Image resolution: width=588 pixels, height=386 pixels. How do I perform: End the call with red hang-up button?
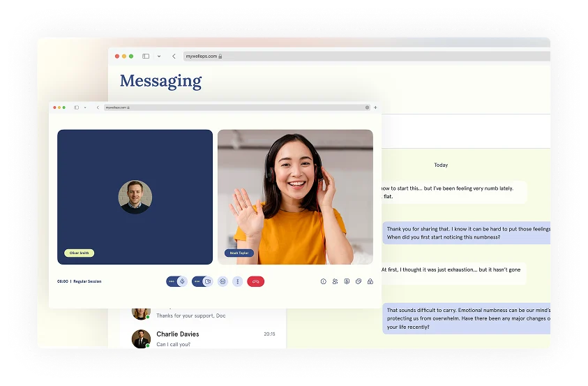tap(256, 281)
